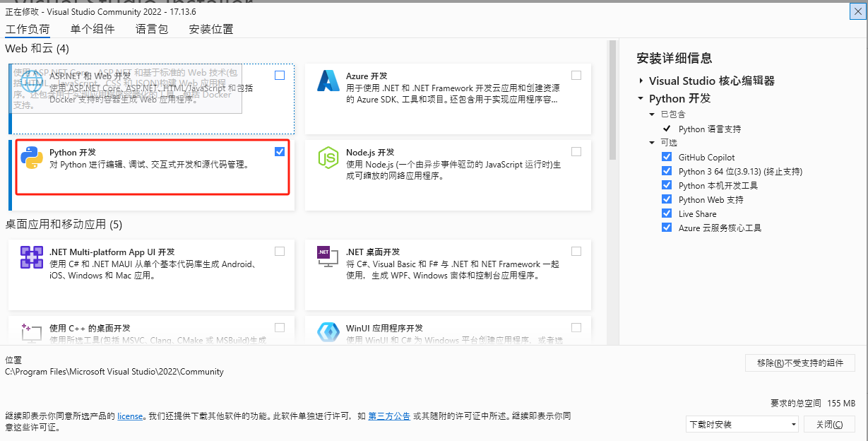Switch to the 单个组件 tab
The image size is (868, 441).
click(93, 29)
